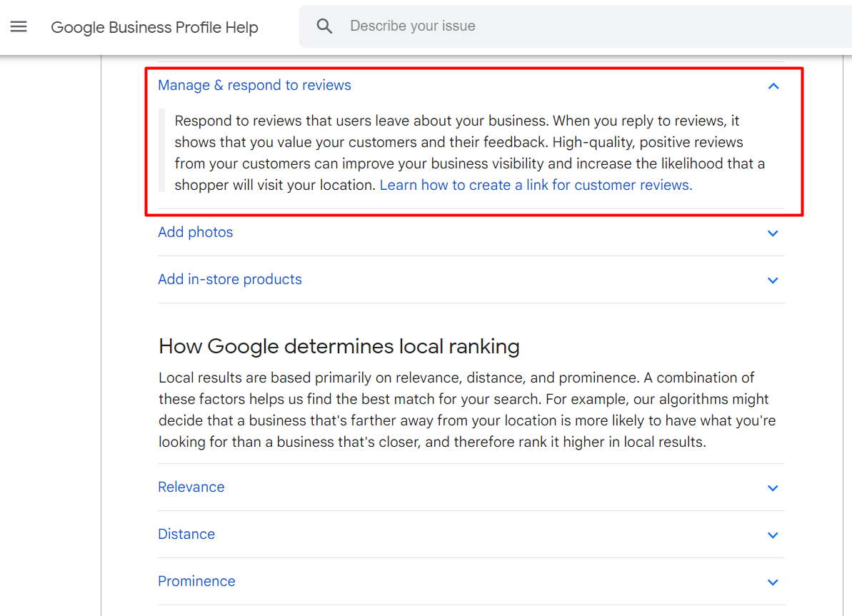The image size is (852, 616).
Task: Open the create a link for customer reviews article
Action: coord(536,186)
